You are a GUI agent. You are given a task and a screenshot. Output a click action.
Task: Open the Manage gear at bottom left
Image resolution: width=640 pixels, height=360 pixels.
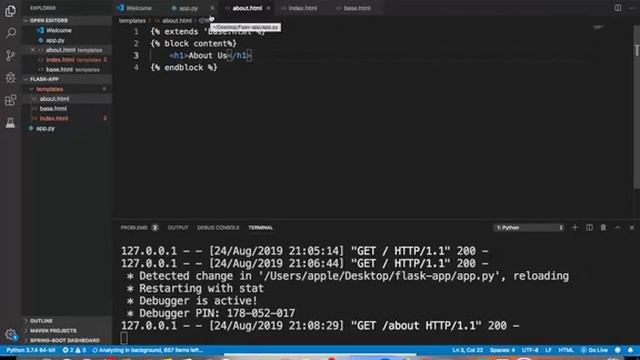(11, 335)
